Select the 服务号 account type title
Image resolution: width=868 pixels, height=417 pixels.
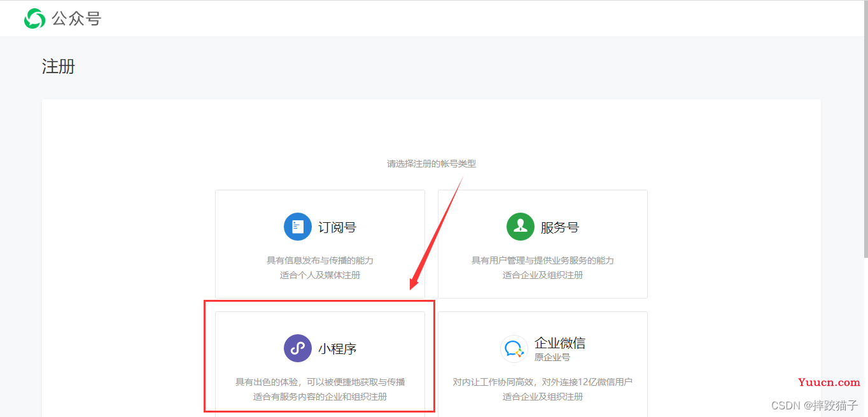click(560, 227)
